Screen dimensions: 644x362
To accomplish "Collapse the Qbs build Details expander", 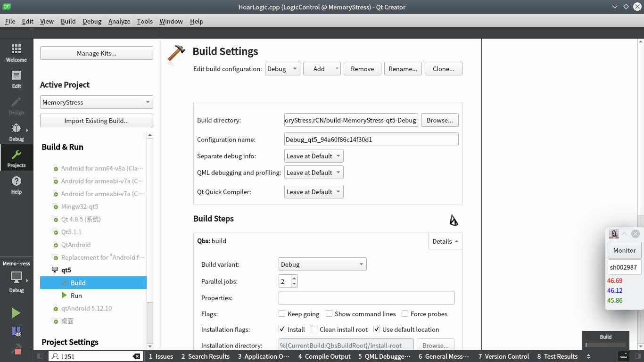I will click(x=445, y=241).
